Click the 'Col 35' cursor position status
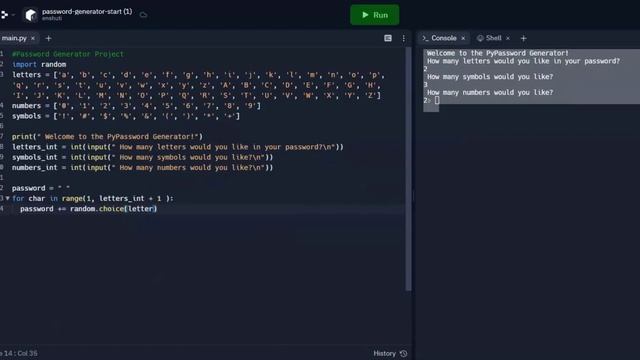This screenshot has width=640, height=360. click(x=28, y=353)
